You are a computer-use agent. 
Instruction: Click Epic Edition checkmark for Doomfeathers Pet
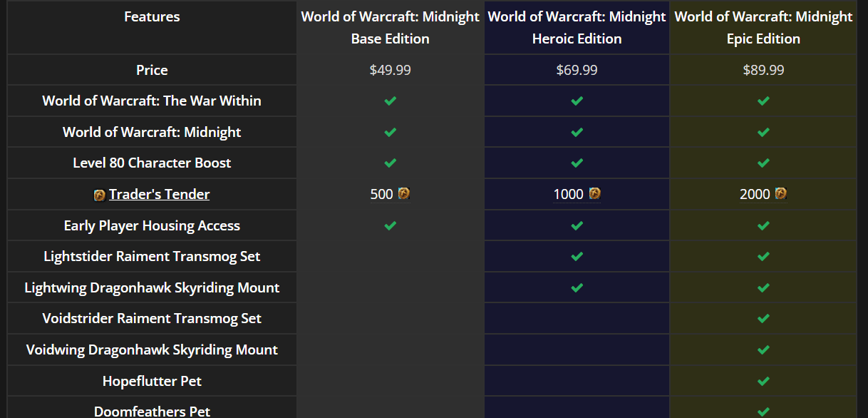[763, 411]
